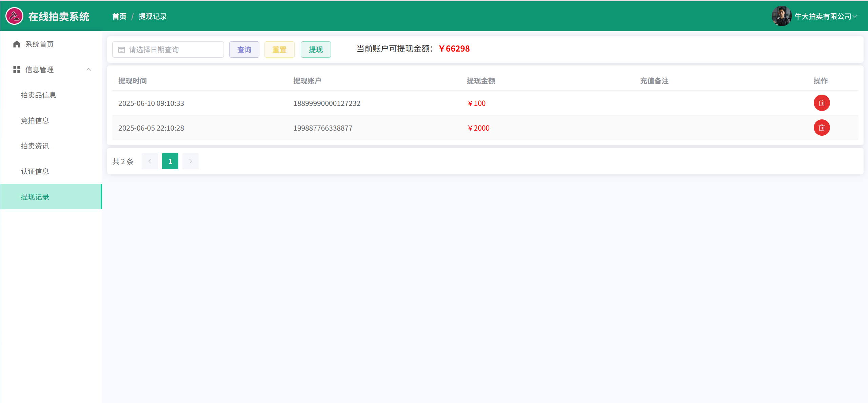Collapse the 信息管理 menu chevron

[89, 70]
